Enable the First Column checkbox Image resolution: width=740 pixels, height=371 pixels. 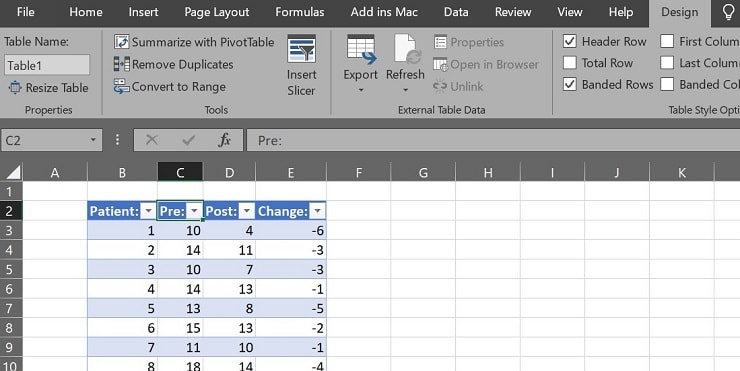click(x=667, y=42)
